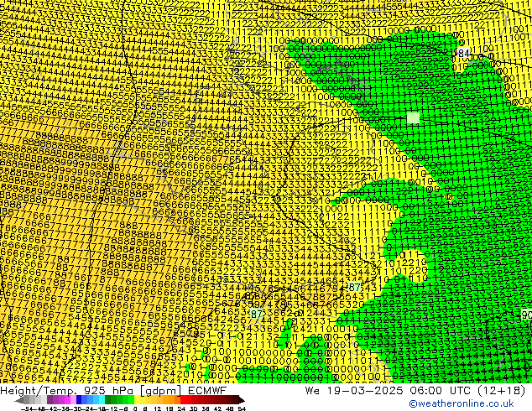Open the weatheronline.co.uk copyright link

[461, 403]
